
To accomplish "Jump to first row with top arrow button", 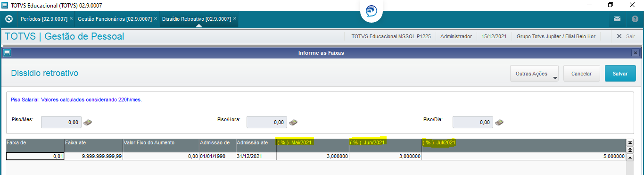I will pyautogui.click(x=630, y=142).
